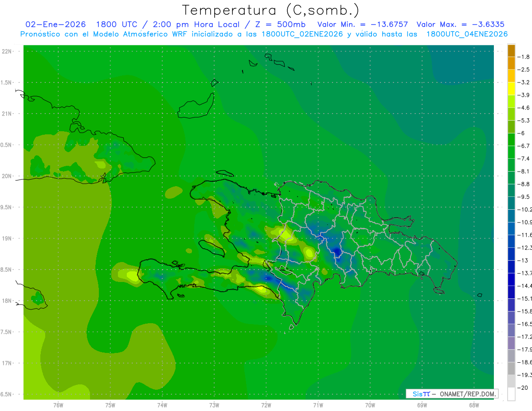Click the "-3.9" color scale label
This screenshot has height=411, width=532.
click(524, 95)
